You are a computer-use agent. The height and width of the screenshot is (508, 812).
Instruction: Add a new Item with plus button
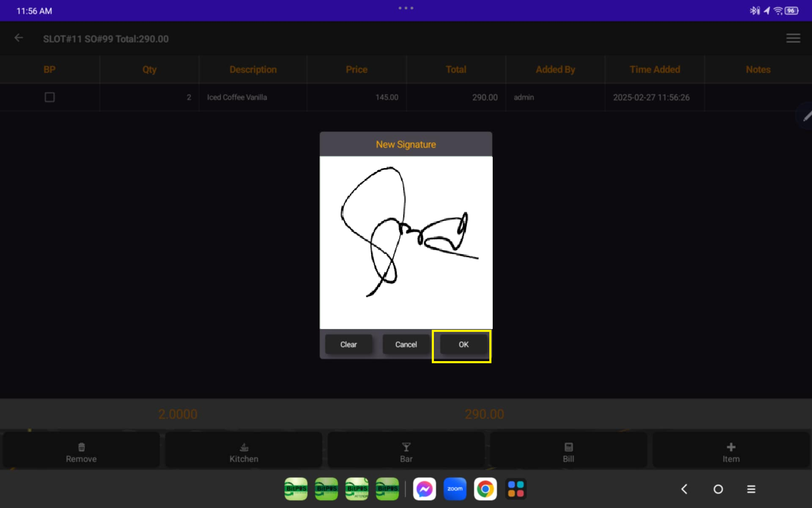click(731, 452)
